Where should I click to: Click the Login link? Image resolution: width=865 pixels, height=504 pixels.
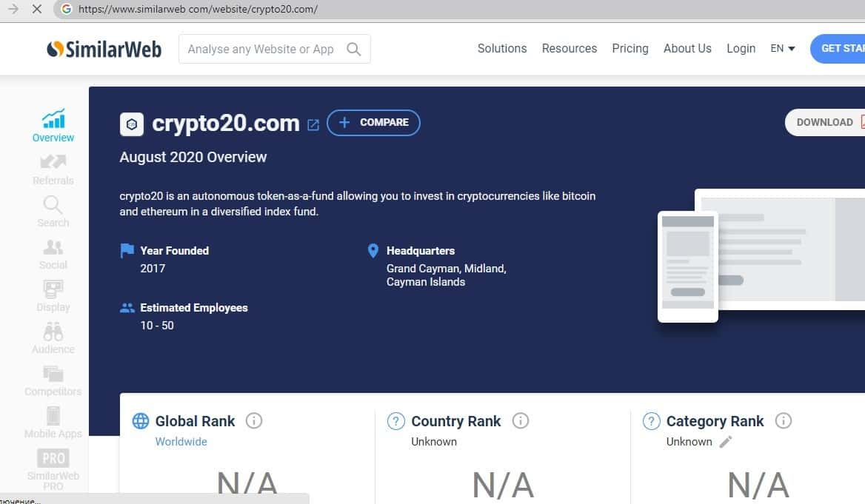click(741, 49)
